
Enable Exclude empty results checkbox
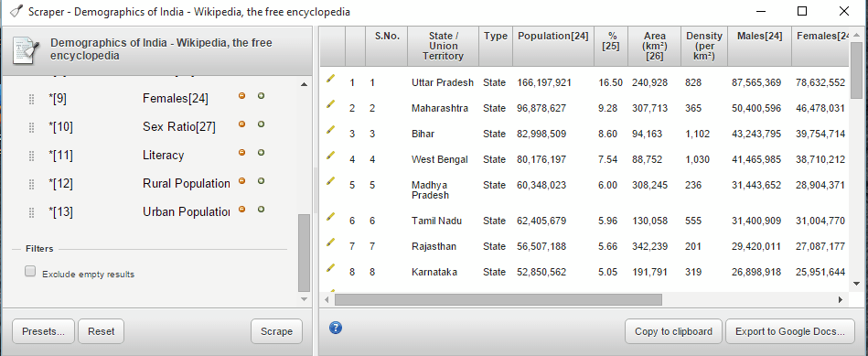pyautogui.click(x=30, y=271)
